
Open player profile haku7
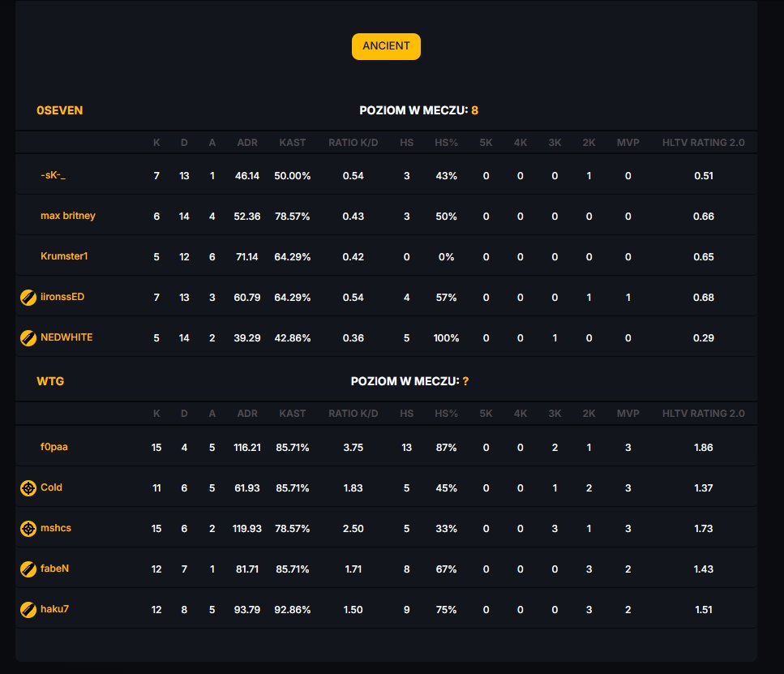(x=54, y=609)
